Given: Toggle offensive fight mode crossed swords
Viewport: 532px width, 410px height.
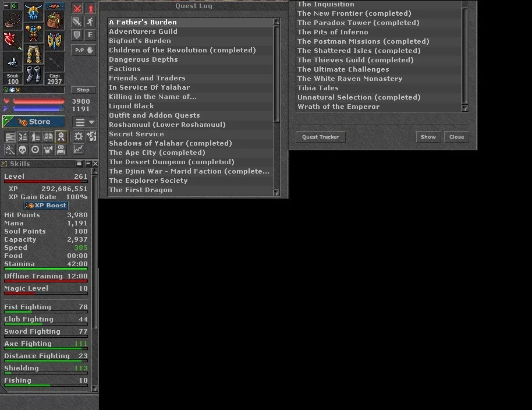Looking at the screenshot, I should (77, 9).
